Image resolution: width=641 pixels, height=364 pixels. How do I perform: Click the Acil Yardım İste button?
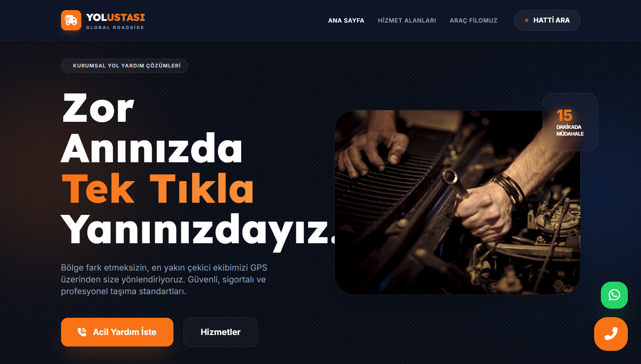(117, 332)
